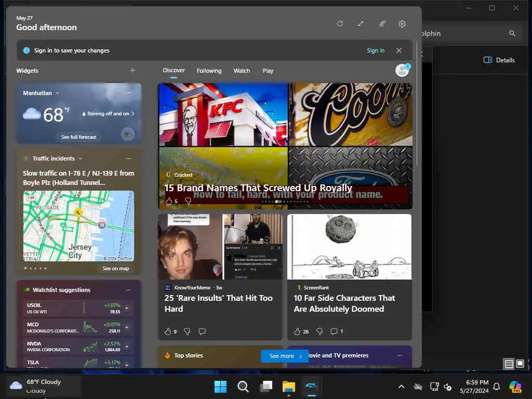The width and height of the screenshot is (532, 399).
Task: Open the Play tab
Action: [268, 71]
